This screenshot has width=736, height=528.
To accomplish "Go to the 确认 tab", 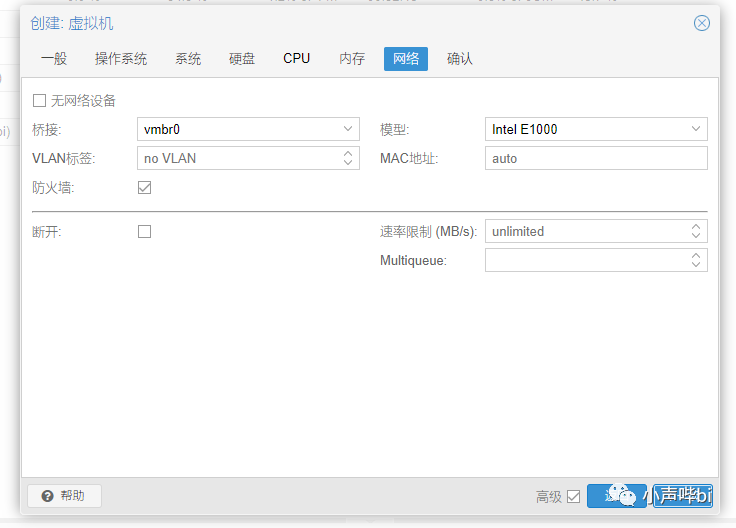I will 460,59.
